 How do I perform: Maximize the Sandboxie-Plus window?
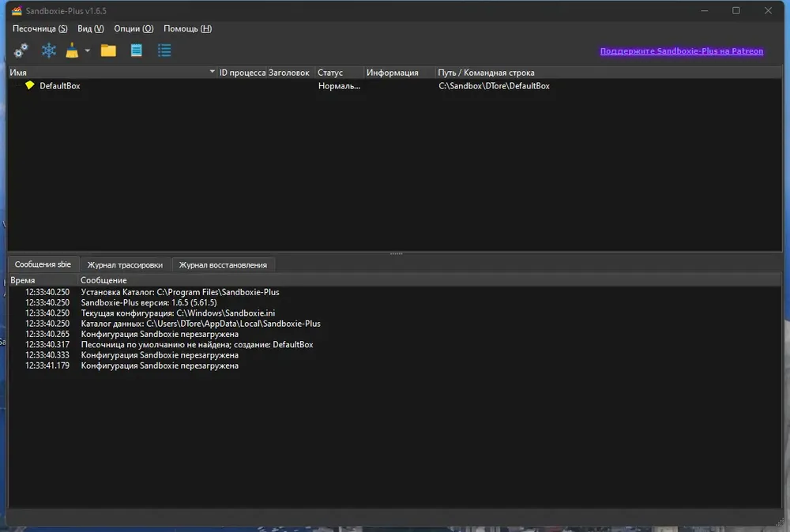coord(736,10)
